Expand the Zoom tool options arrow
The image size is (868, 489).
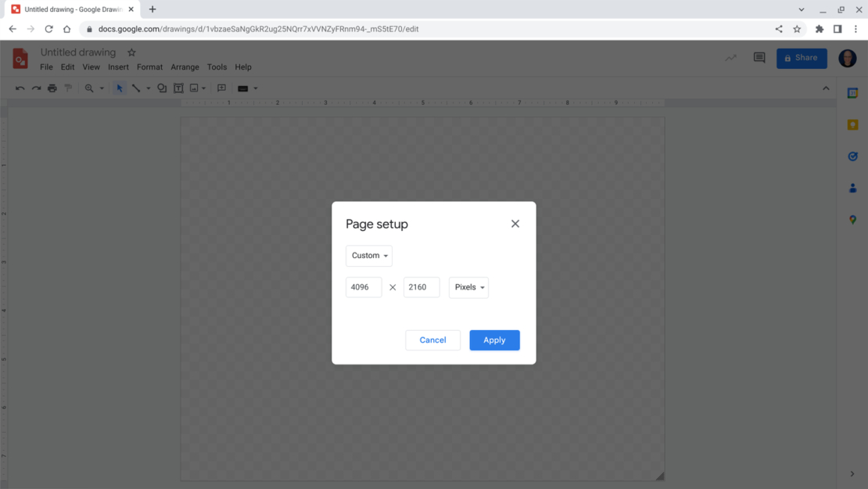(x=102, y=88)
